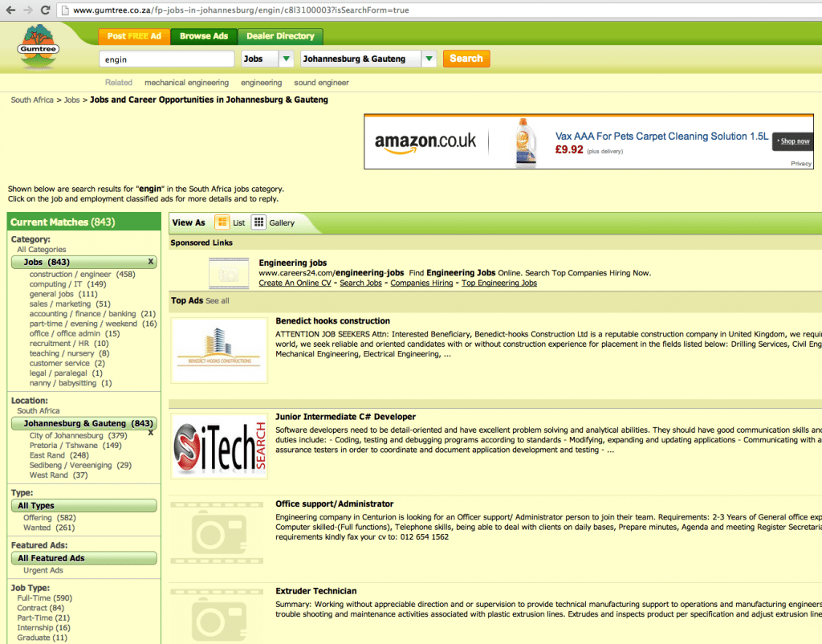Open the Johannesburg & Gauteng location dropdown arrow

pyautogui.click(x=429, y=59)
